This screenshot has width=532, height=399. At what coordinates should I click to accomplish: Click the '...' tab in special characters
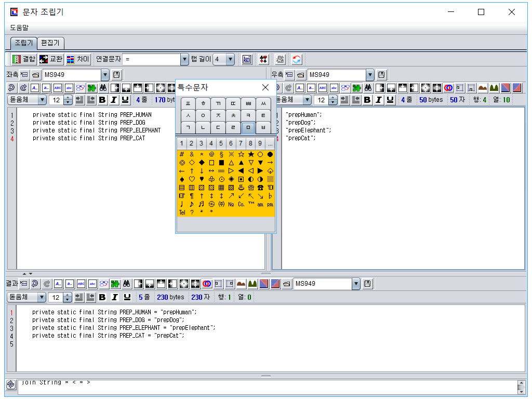270,143
